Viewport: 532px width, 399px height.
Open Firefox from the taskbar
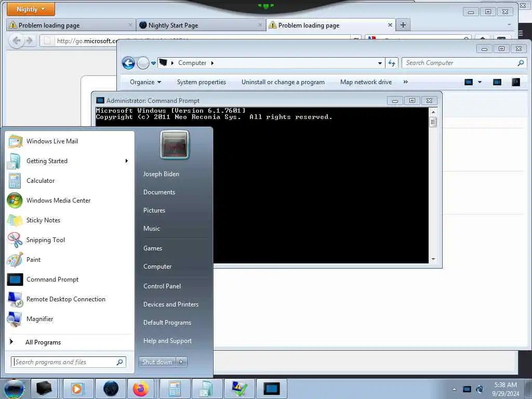click(140, 389)
